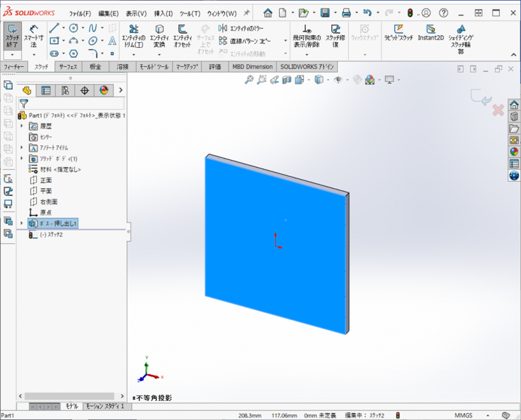
Task: Click the モーション スタディ 1 bottom tab
Action: point(105,407)
